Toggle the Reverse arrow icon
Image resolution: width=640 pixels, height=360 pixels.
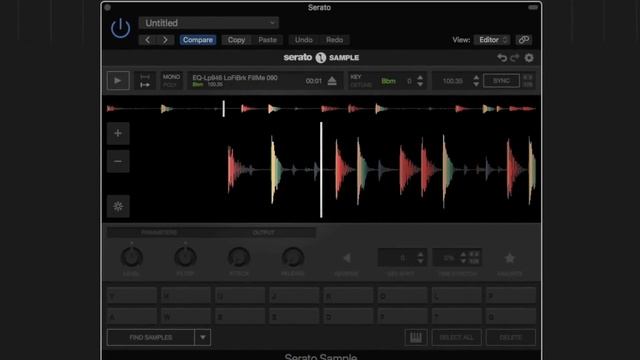(347, 258)
